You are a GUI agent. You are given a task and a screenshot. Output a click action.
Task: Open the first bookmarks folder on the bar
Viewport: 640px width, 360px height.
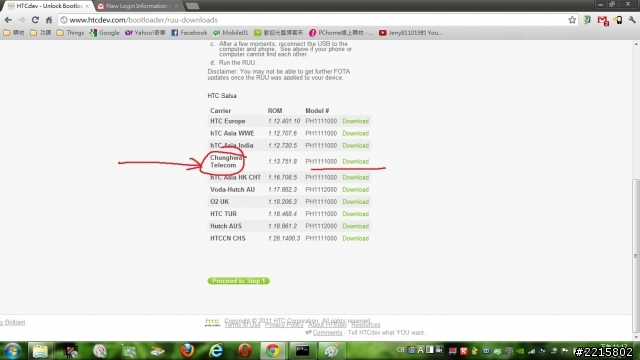(x=14, y=33)
